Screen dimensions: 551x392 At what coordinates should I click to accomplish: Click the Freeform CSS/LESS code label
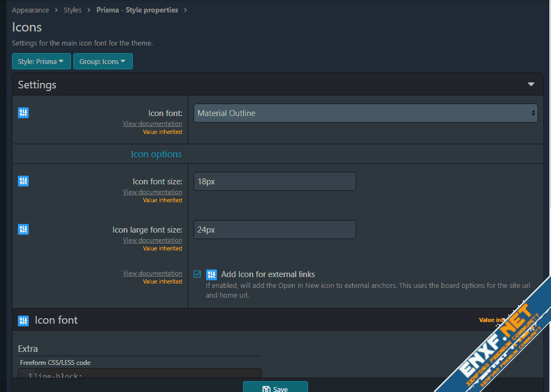point(55,363)
